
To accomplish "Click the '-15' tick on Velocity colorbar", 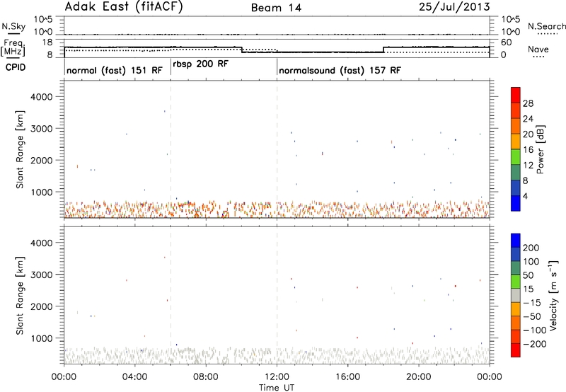I will click(x=532, y=303).
